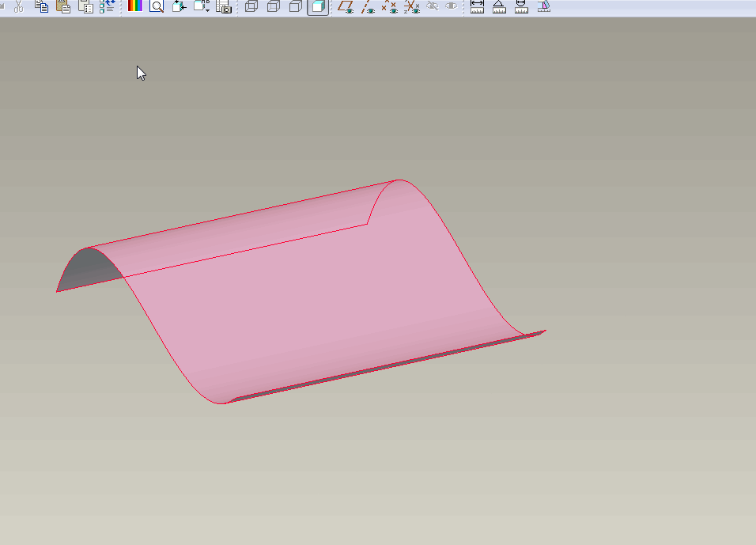756x545 pixels.
Task: Click the magnifier refit view icon
Action: [x=157, y=6]
